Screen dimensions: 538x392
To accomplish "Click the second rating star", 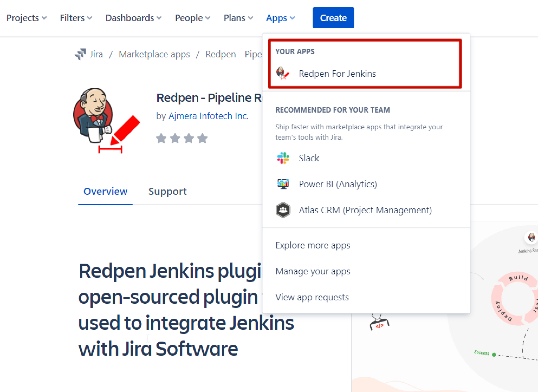I will coord(175,138).
